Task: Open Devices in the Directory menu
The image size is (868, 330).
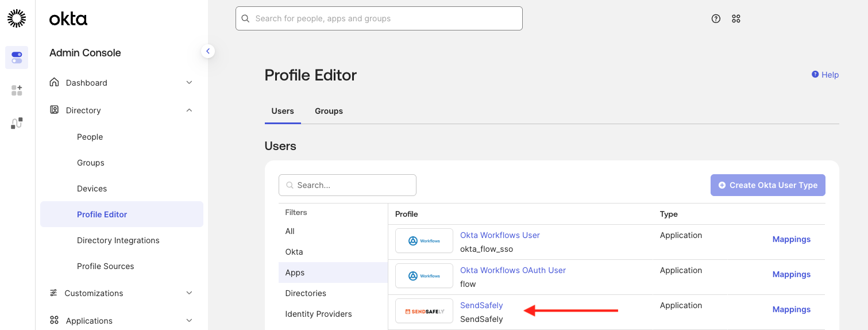Action: (92, 189)
